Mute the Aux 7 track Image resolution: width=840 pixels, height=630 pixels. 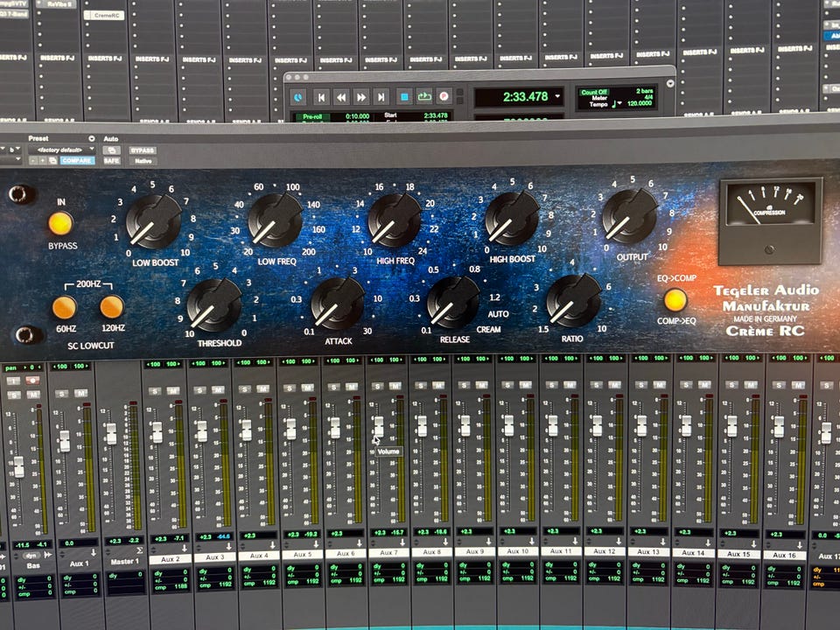(395, 386)
